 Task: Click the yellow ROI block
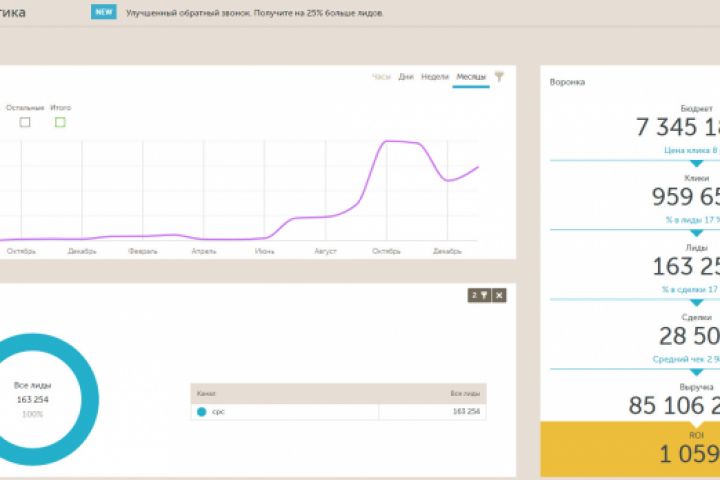pos(630,448)
